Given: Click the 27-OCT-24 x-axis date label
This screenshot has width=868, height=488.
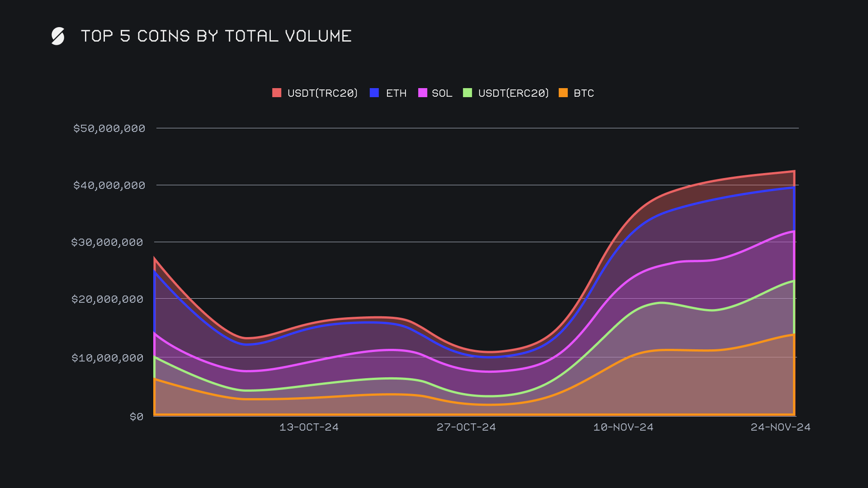Looking at the screenshot, I should click(x=466, y=427).
